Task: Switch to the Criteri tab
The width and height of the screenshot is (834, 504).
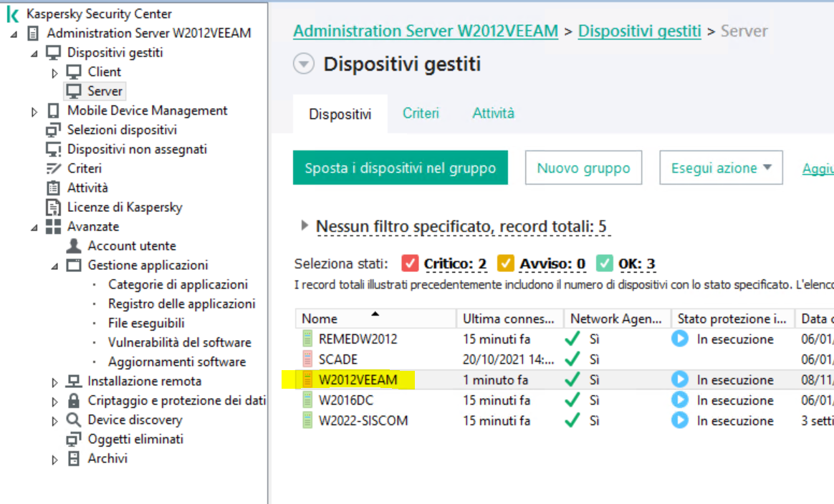Action: coord(421,113)
